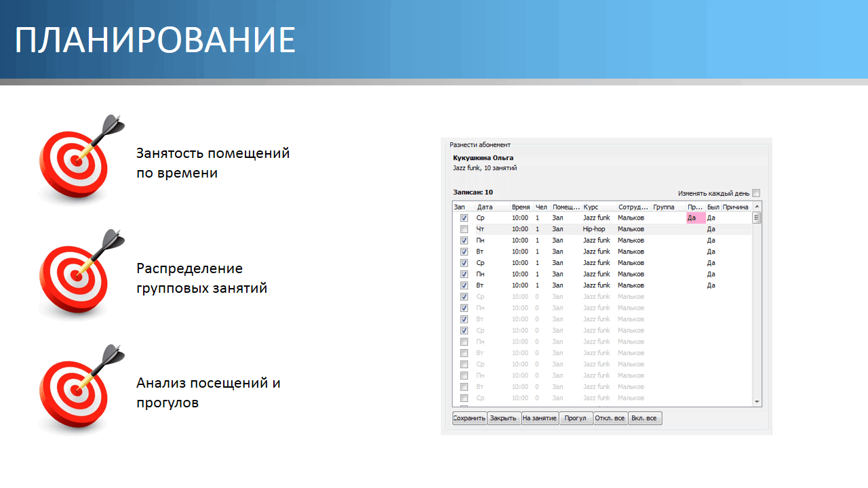This screenshot has width=868, height=488.
Task: Select the Hip-hop course cell
Action: (594, 229)
